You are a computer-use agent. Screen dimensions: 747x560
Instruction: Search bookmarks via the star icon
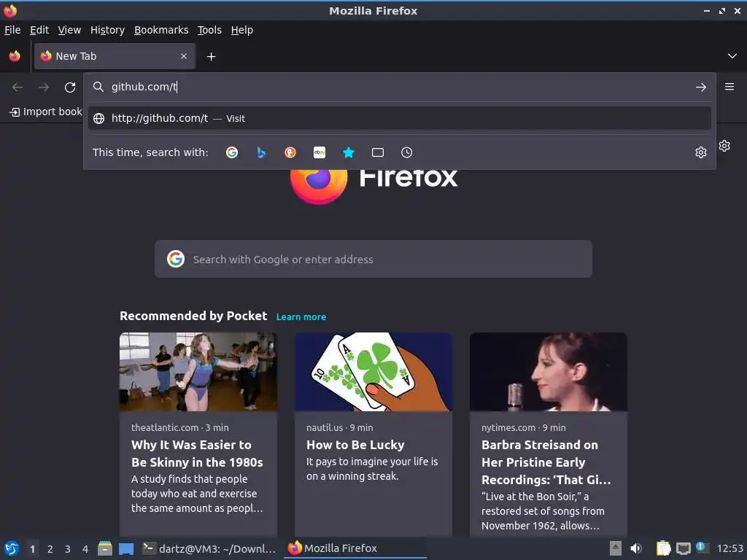pos(349,152)
